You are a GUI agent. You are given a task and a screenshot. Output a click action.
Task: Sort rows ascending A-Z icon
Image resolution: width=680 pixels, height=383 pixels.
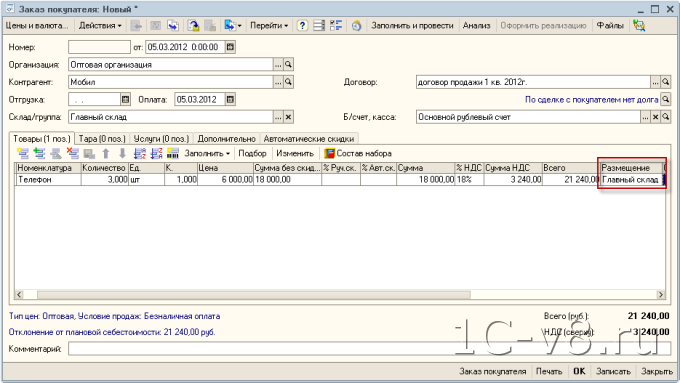(140, 153)
